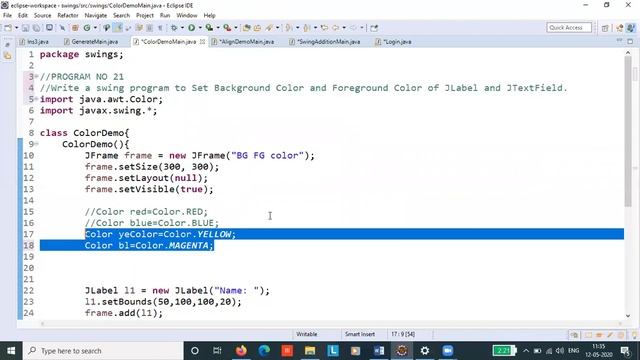Image resolution: width=640 pixels, height=360 pixels.
Task: Switch to the AlignDemoMain.java tab
Action: point(243,42)
